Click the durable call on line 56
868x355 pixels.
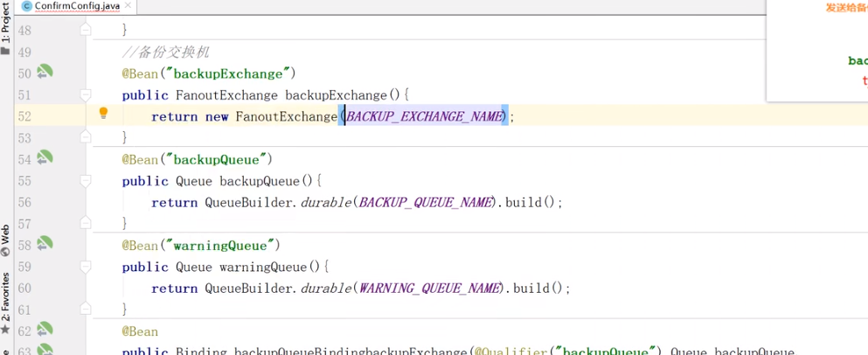tap(327, 203)
